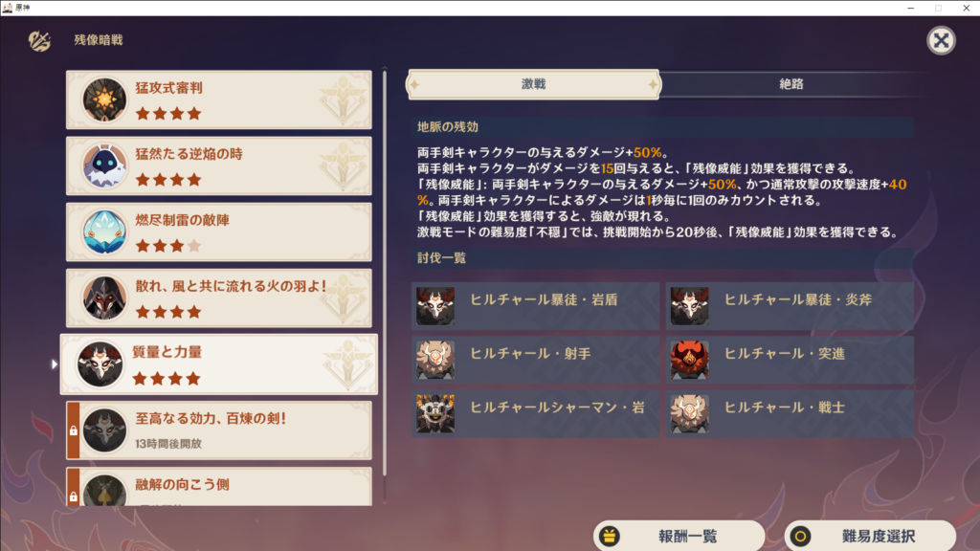
Task: Select the 猛然たる逆焔の時 challenge icon
Action: click(104, 166)
